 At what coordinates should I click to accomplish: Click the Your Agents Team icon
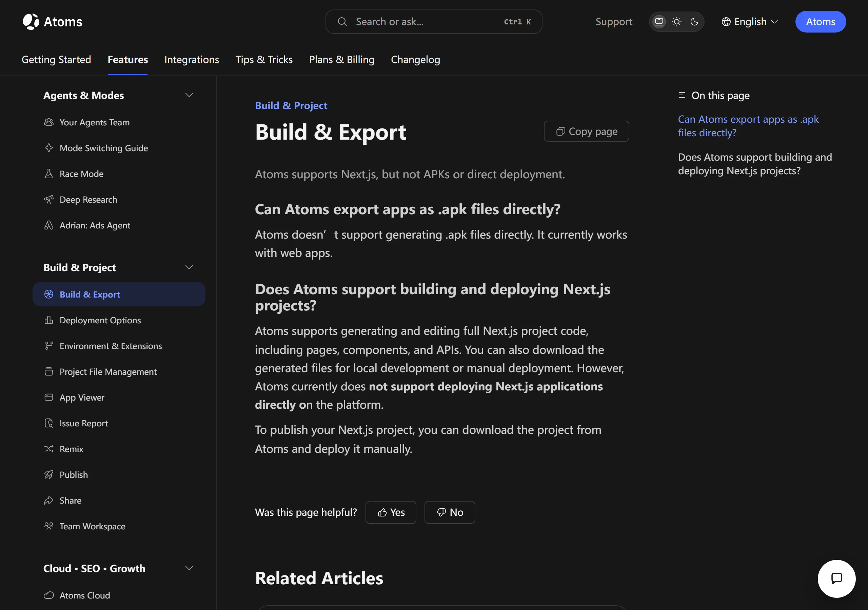(49, 122)
